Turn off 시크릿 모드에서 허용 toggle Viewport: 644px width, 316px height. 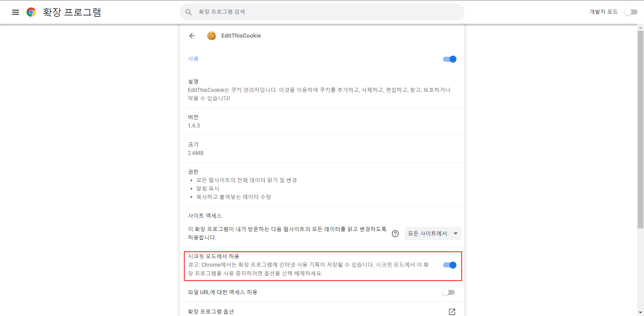pyautogui.click(x=449, y=265)
